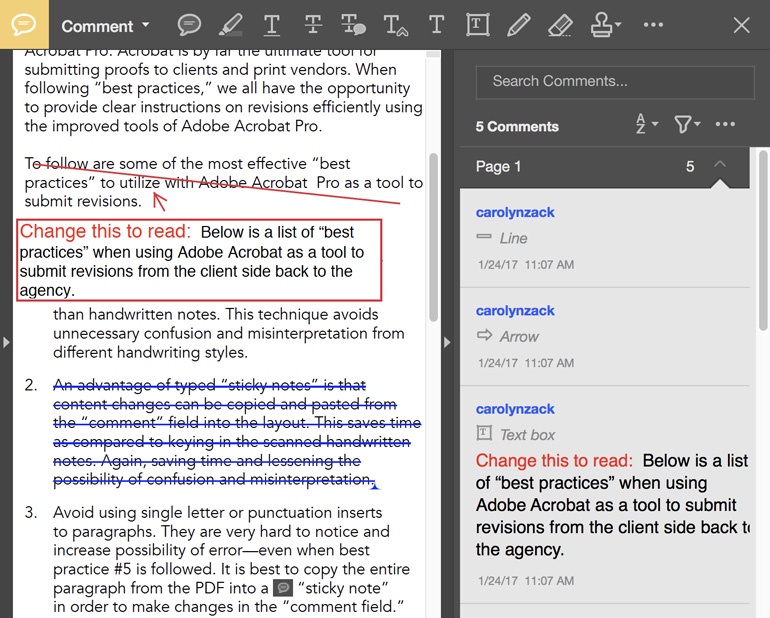Click author name carolynzack above Arrow
This screenshot has width=770, height=618.
(515, 311)
